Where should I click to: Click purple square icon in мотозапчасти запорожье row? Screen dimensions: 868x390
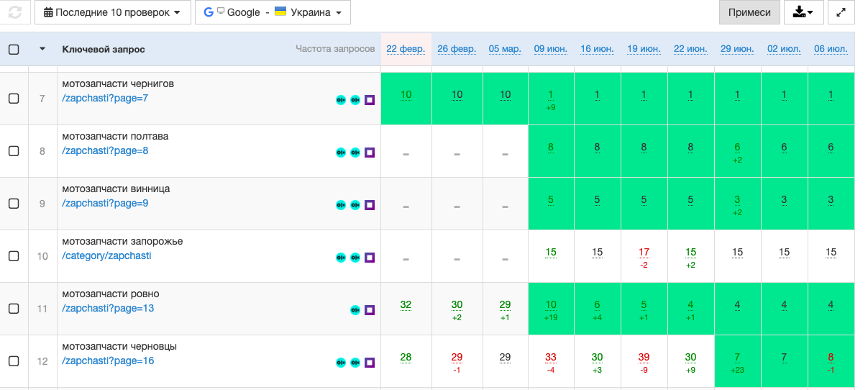370,258
